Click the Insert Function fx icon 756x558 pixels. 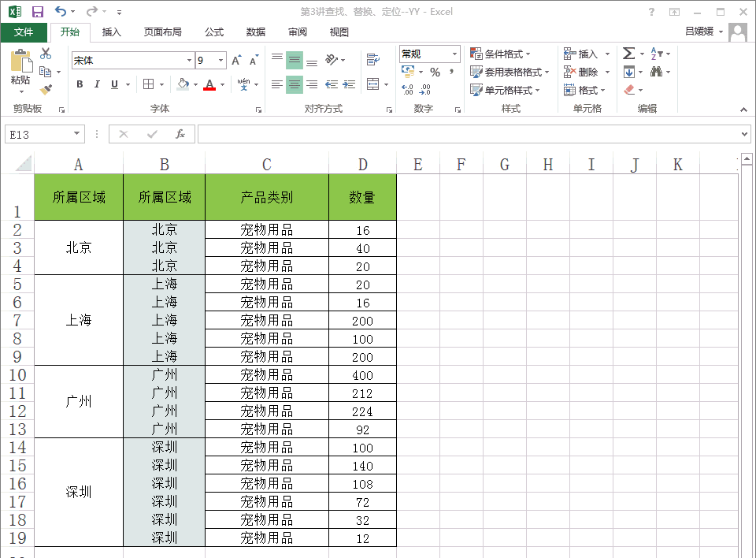pyautogui.click(x=180, y=134)
